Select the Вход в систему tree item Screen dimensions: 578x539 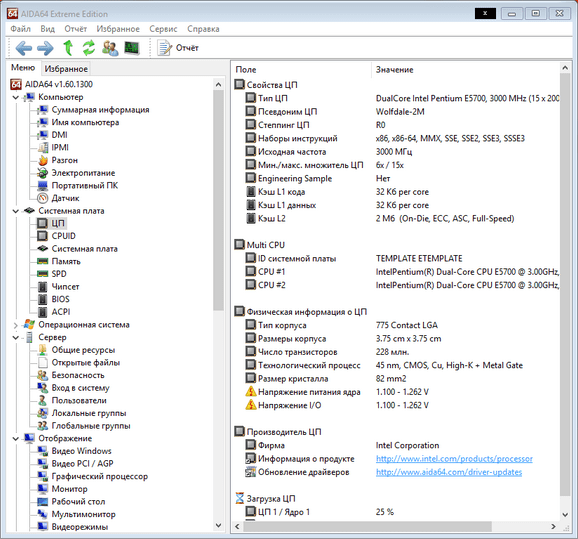[80, 388]
